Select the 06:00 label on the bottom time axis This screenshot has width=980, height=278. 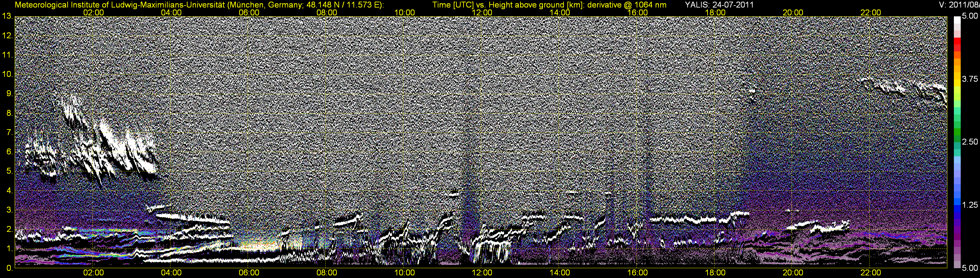tap(249, 273)
